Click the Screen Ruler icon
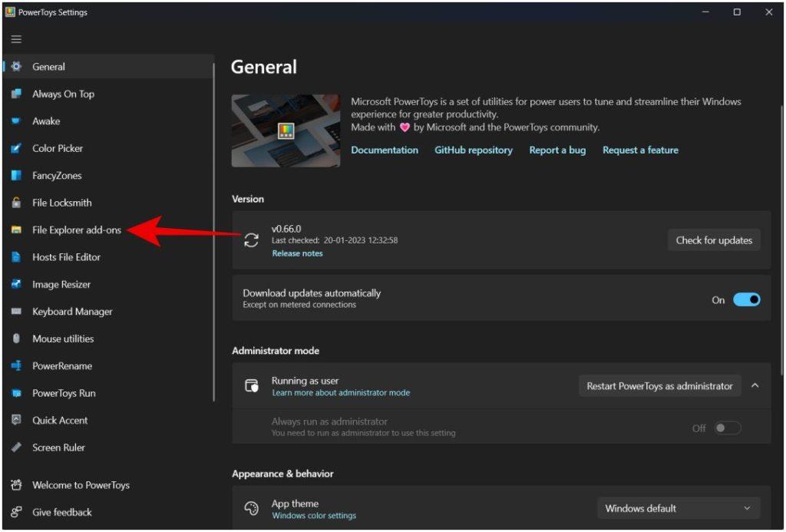Viewport: 786px width, 532px height. point(16,448)
